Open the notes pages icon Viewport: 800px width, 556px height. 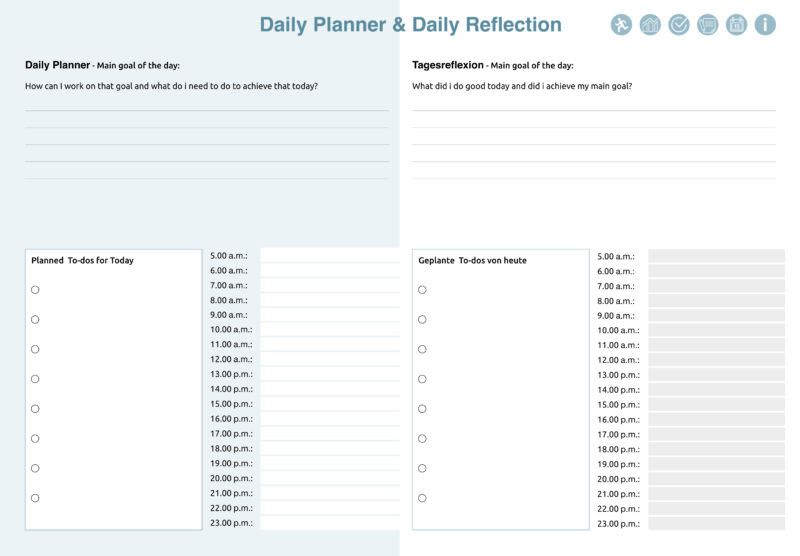tap(708, 25)
